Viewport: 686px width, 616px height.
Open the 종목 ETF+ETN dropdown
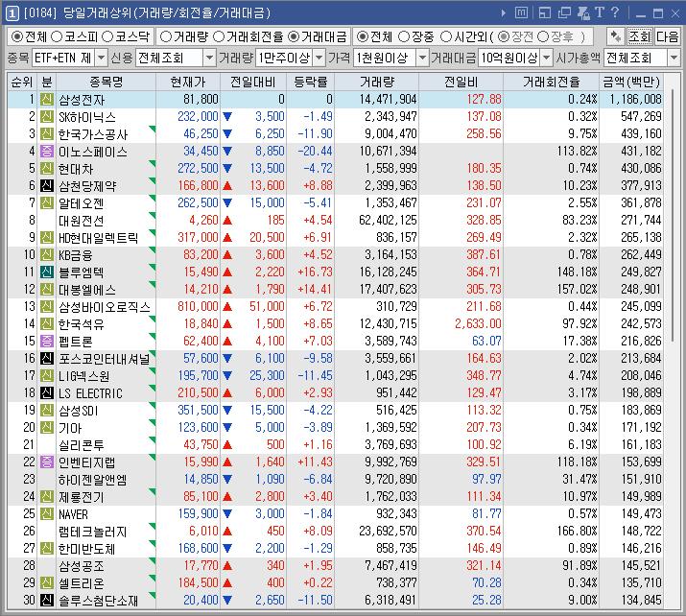101,58
